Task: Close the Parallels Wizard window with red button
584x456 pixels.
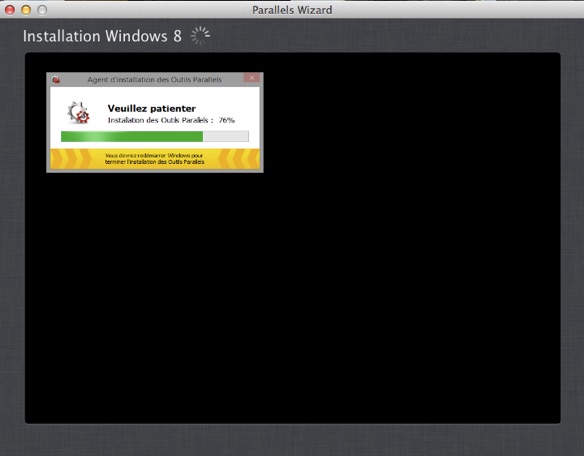Action: (10, 10)
